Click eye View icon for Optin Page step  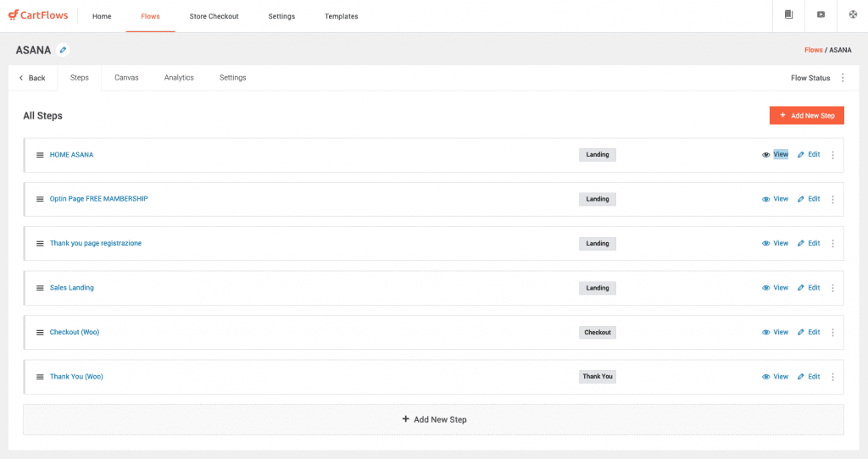tap(765, 199)
